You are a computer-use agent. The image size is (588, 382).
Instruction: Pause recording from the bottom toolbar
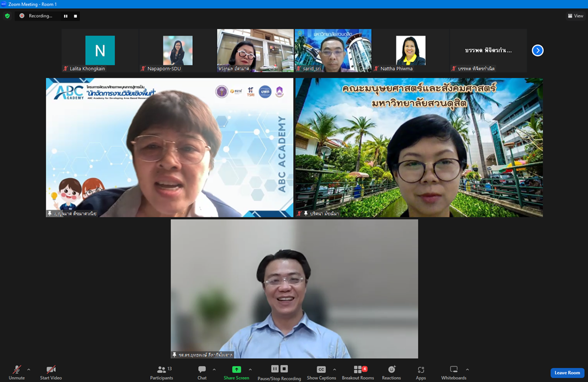pos(274,369)
